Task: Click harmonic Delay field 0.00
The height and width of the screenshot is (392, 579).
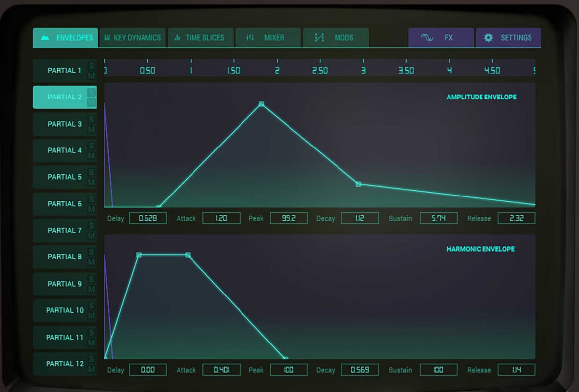Action: 147,369
